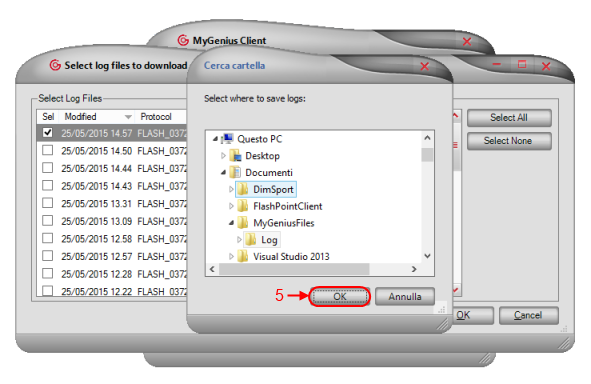Click the Questo PC computer icon

(x=227, y=139)
